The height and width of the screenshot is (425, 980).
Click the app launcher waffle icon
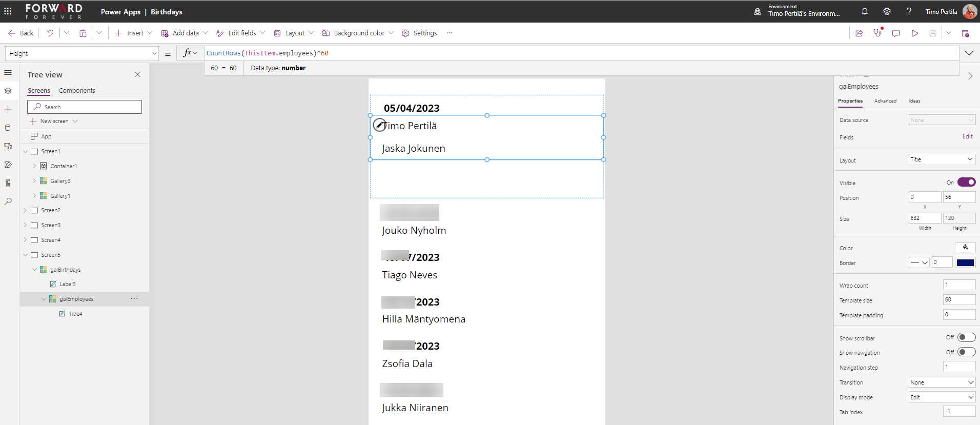pos(8,11)
